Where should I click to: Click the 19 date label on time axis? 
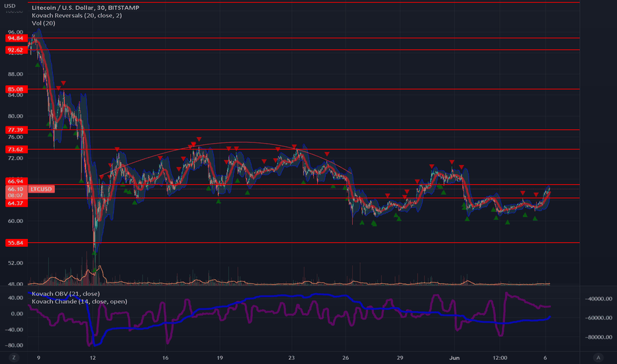click(x=220, y=357)
